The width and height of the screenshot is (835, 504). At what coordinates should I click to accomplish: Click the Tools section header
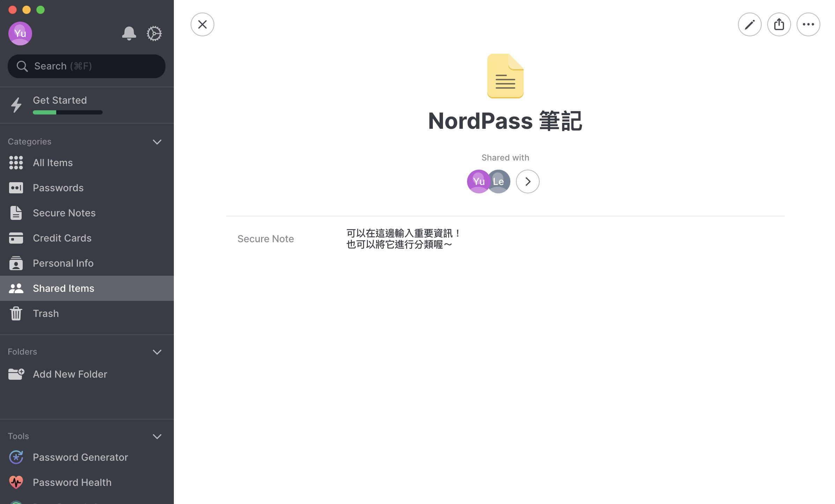tap(18, 436)
